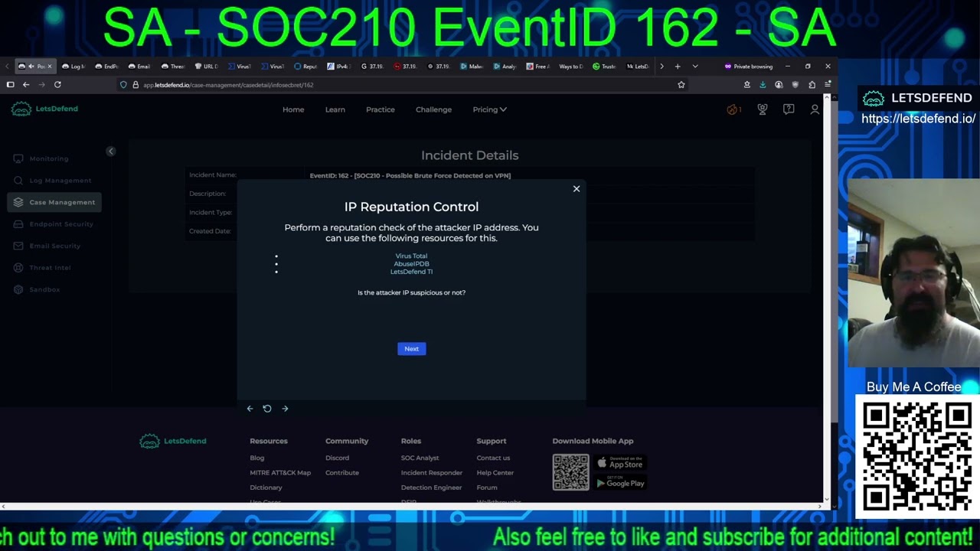Switch to the URL D browser tab
The image size is (980, 551).
(207, 67)
